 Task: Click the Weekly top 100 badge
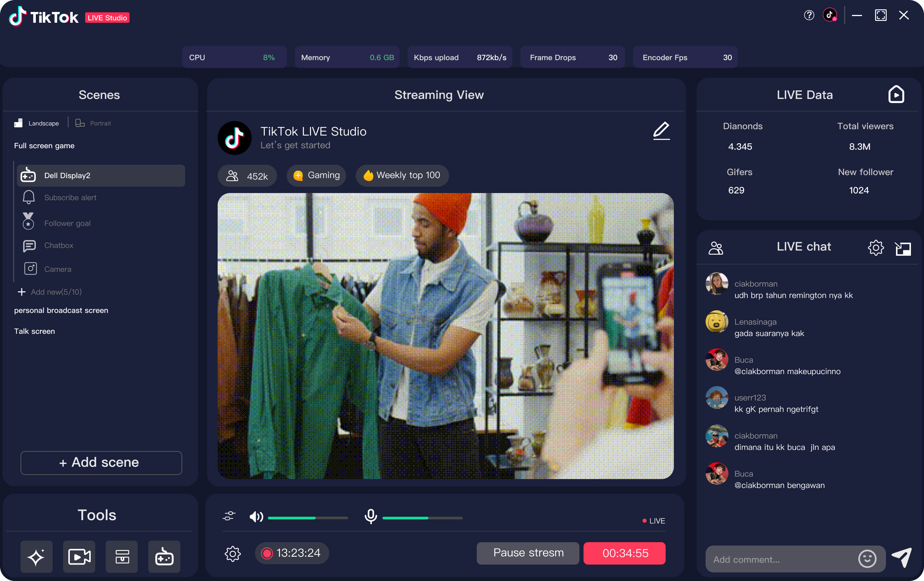402,175
